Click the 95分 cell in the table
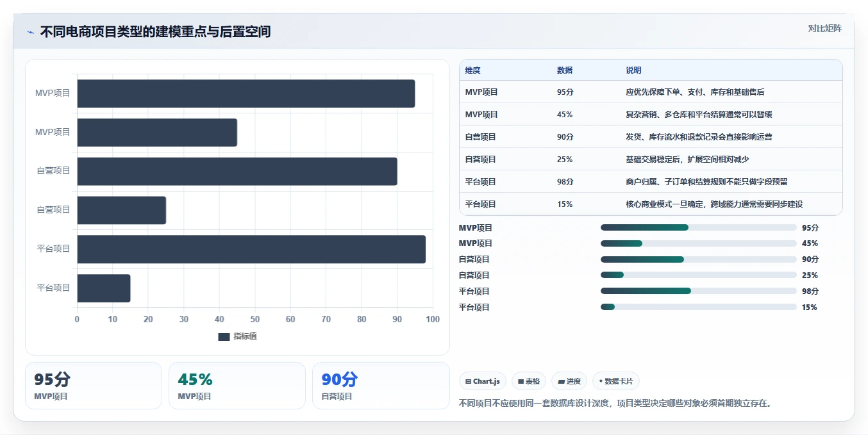This screenshot has width=868, height=435. pos(565,92)
